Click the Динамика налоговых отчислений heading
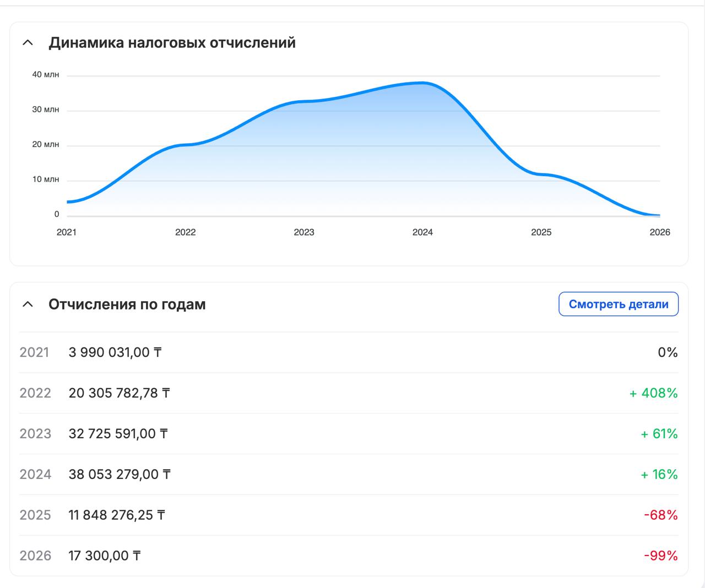705x588 pixels. tap(172, 43)
